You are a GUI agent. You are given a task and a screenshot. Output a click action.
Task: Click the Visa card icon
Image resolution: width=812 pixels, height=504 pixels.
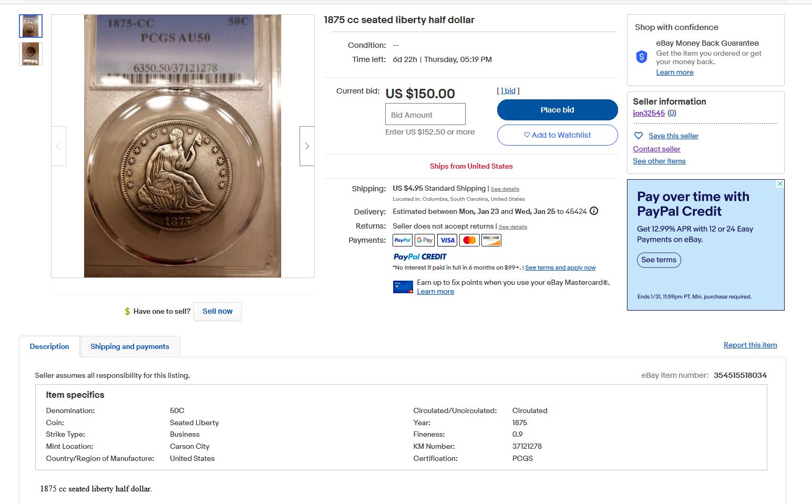pyautogui.click(x=447, y=240)
